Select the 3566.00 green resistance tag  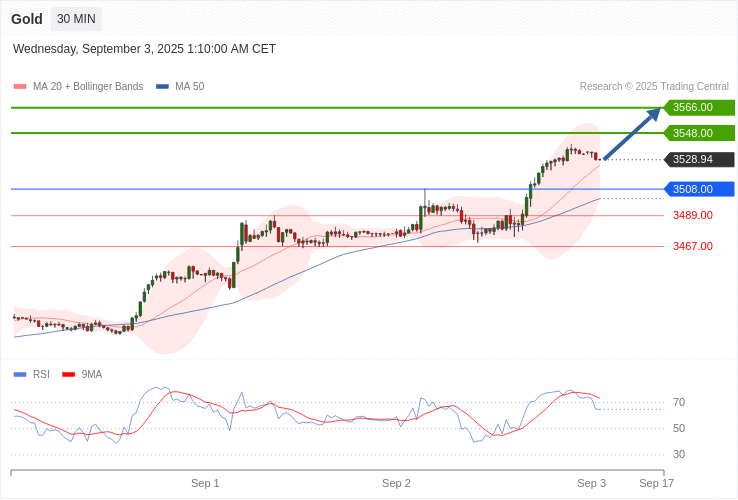coord(699,107)
